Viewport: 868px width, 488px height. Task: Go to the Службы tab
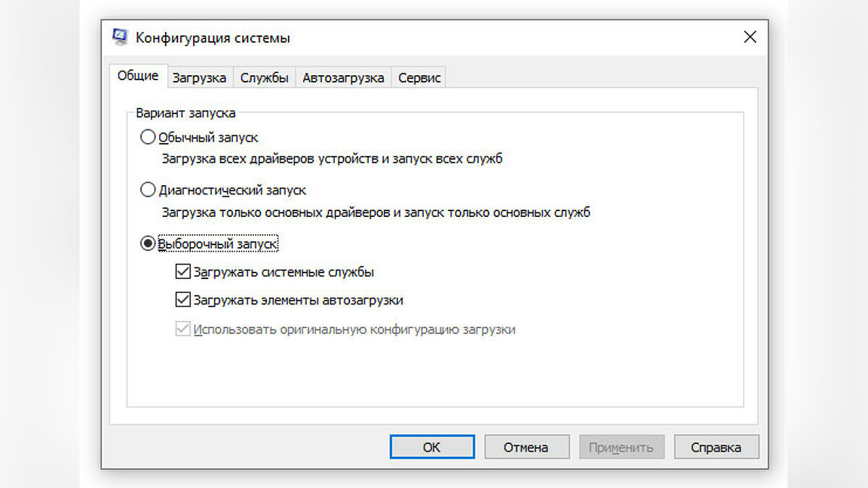click(x=264, y=78)
